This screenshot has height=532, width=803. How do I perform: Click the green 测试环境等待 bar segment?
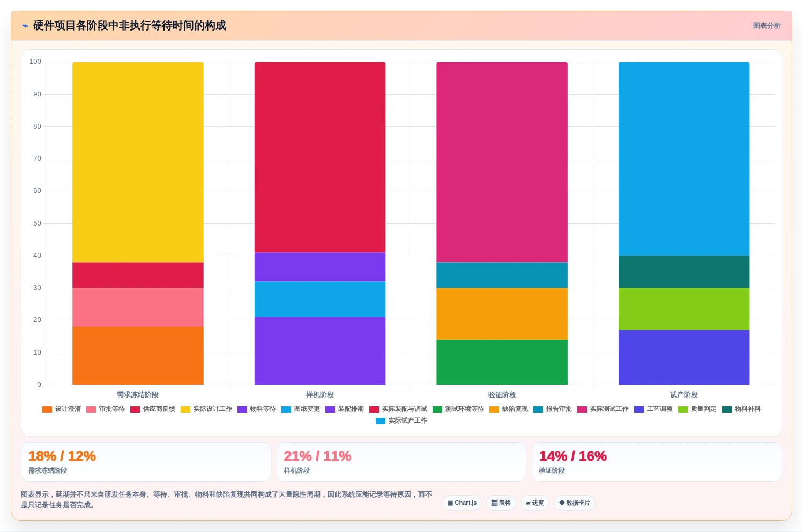502,362
